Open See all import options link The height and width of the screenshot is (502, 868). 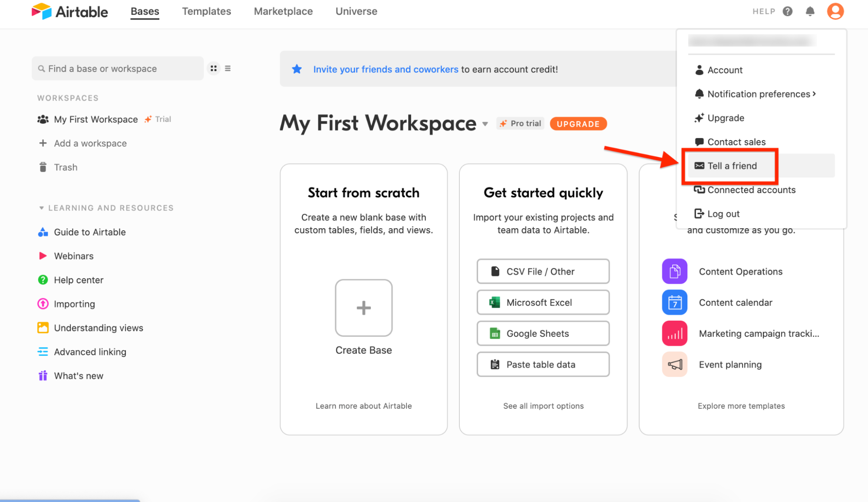[x=543, y=406]
